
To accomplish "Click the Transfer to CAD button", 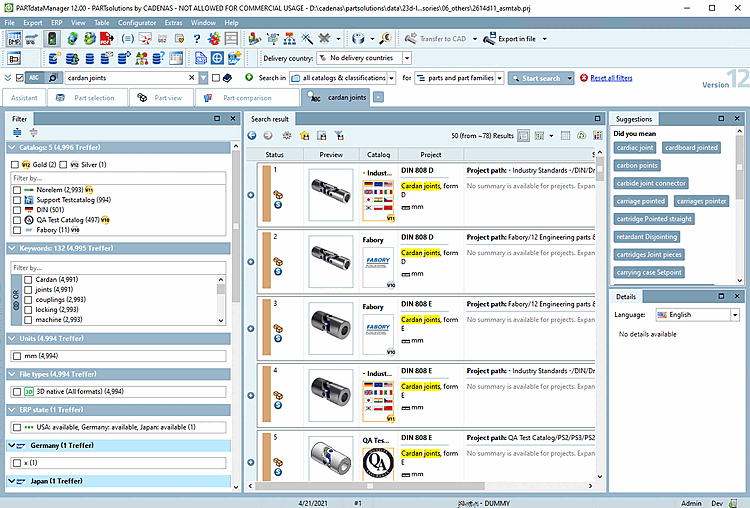I will [x=435, y=39].
